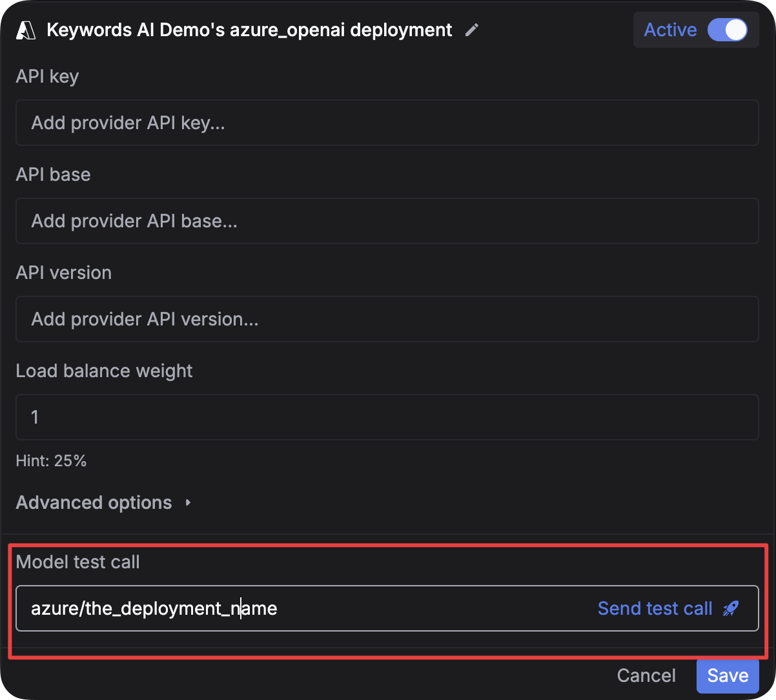Click the rocket icon in test call field

click(x=731, y=608)
